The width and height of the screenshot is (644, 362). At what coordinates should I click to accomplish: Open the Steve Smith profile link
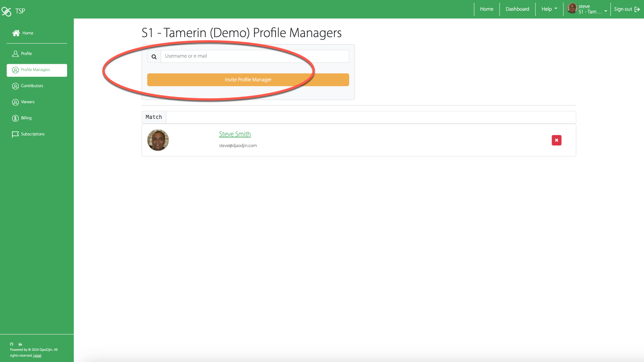tap(235, 134)
